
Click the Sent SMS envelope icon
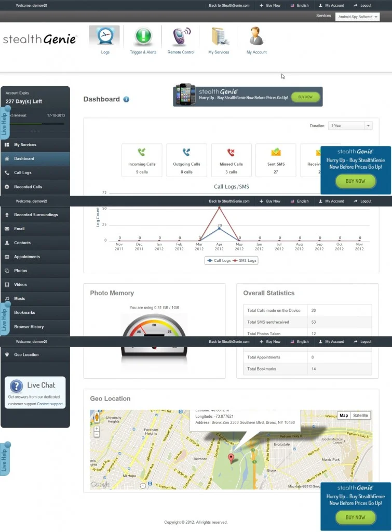276,152
